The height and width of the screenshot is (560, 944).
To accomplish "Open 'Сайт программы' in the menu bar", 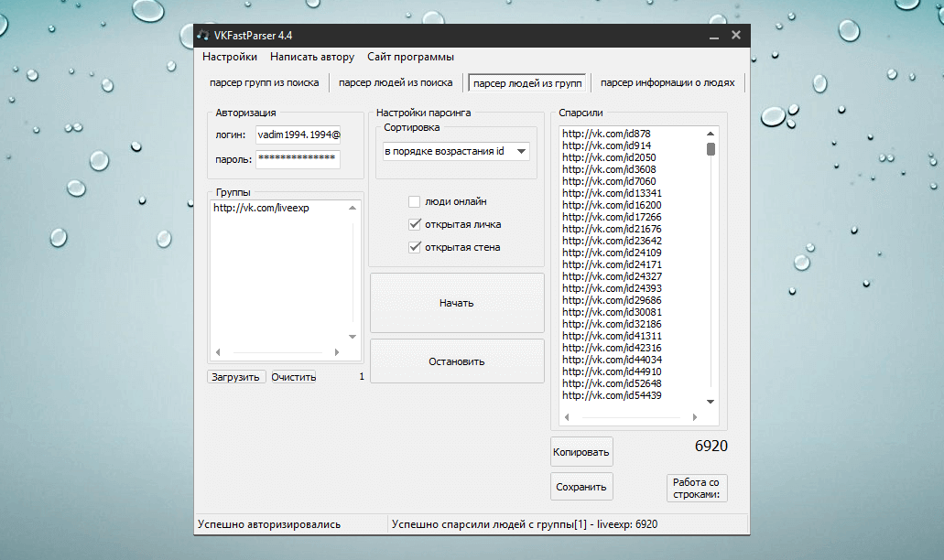I will 410,57.
